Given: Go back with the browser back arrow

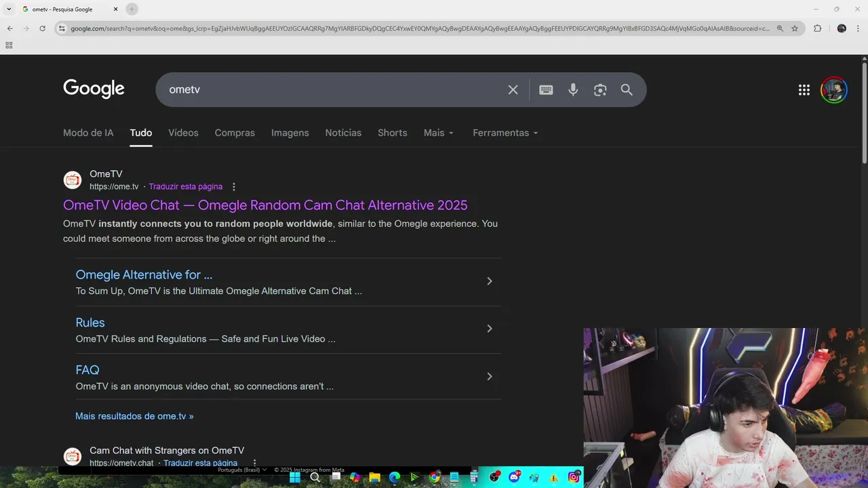Looking at the screenshot, I should coord(9,28).
